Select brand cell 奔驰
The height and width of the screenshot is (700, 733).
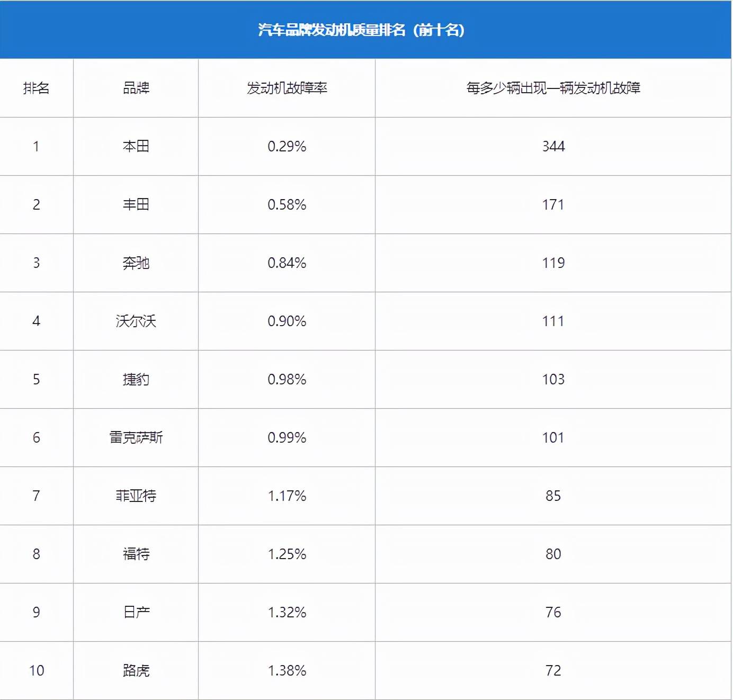click(136, 263)
